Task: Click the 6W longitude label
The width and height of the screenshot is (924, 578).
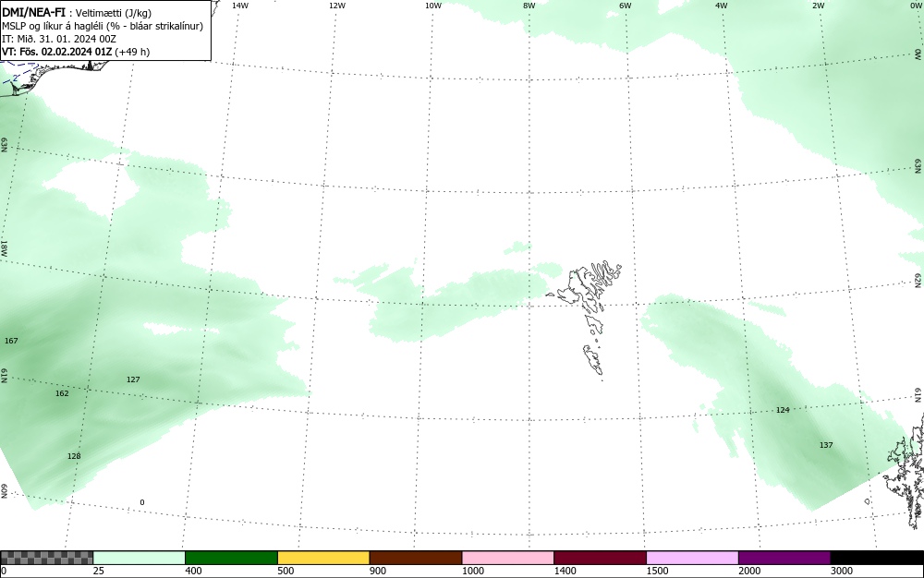Action: (626, 6)
